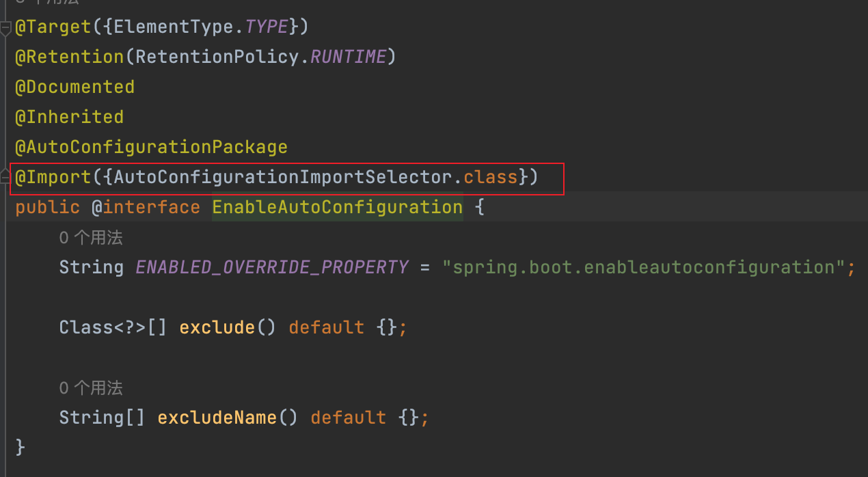Click usages hint above excludeName method
The height and width of the screenshot is (477, 868).
coord(91,388)
